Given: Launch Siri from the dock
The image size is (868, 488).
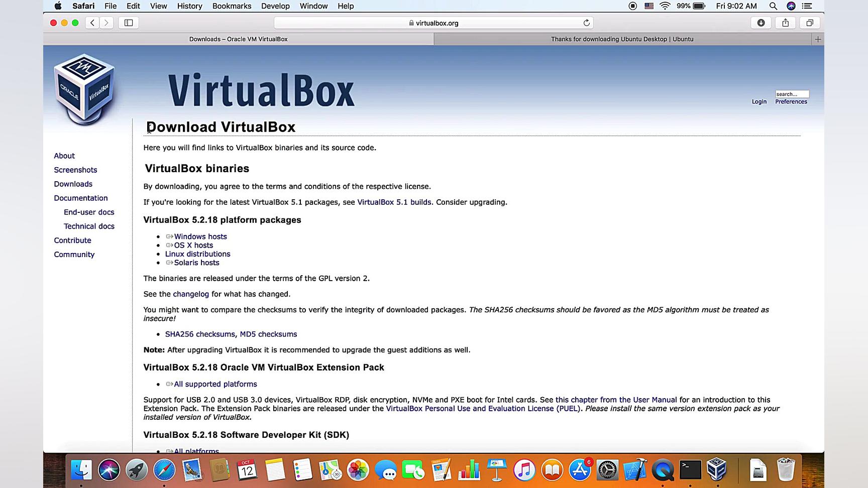Looking at the screenshot, I should (109, 470).
